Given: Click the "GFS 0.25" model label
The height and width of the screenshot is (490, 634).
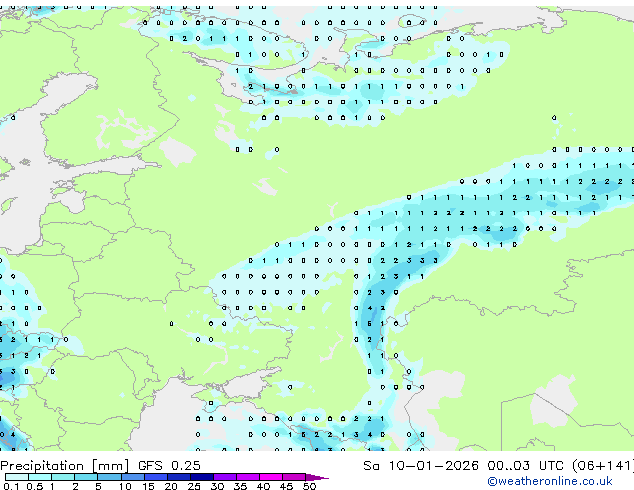Looking at the screenshot, I should 169,466.
